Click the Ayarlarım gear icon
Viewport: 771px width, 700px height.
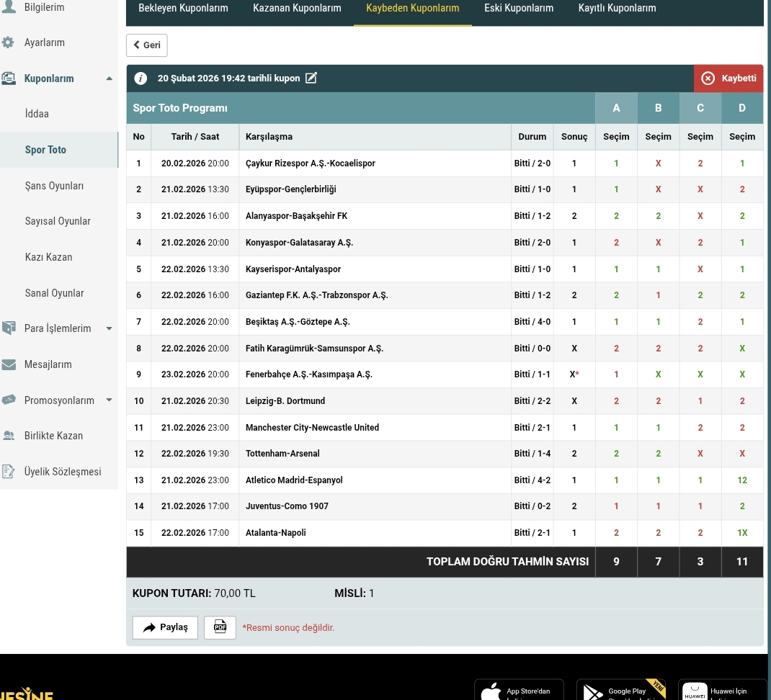click(x=9, y=42)
